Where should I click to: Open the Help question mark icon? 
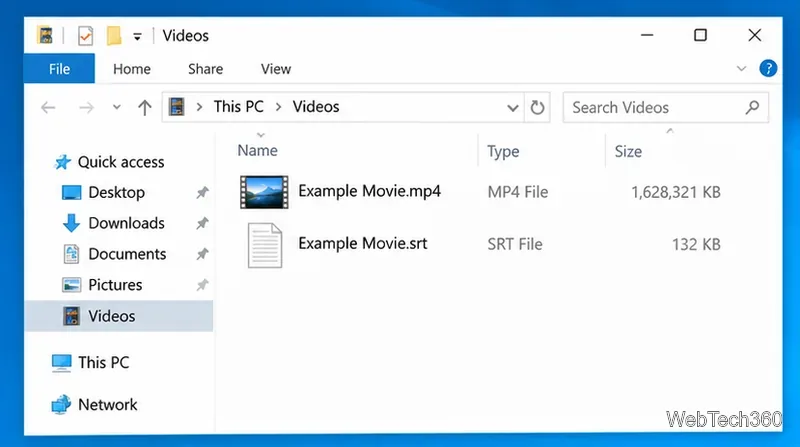tap(768, 68)
